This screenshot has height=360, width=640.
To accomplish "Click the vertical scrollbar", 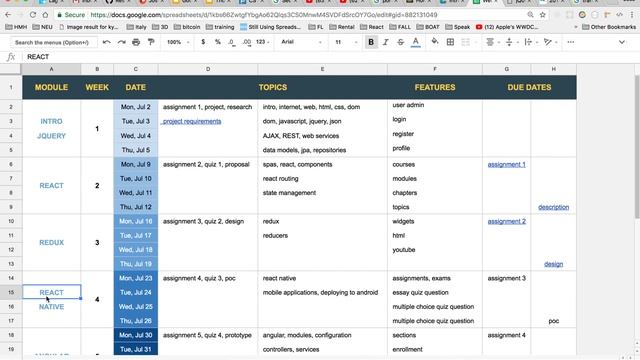I will tap(637, 147).
